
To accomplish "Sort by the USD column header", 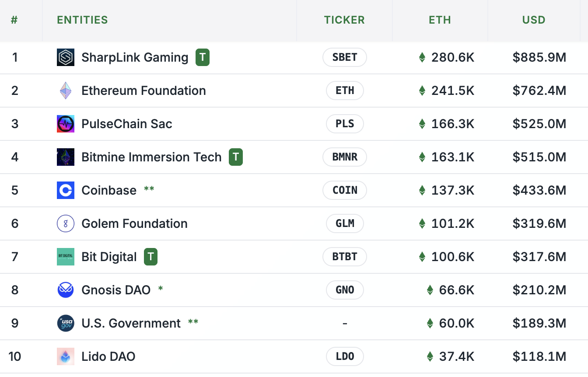I will tap(534, 20).
